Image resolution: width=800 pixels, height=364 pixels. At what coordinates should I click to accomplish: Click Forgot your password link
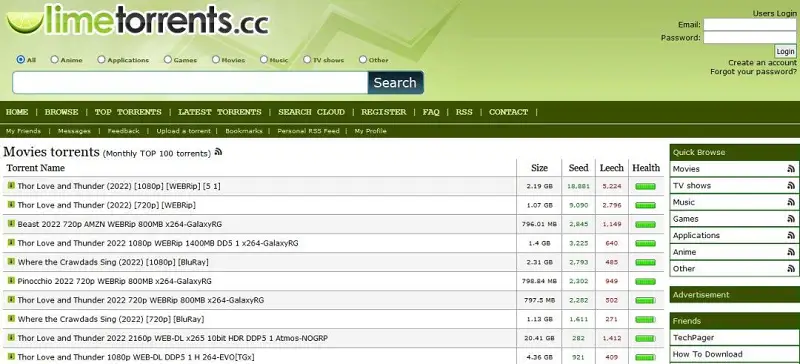(754, 72)
